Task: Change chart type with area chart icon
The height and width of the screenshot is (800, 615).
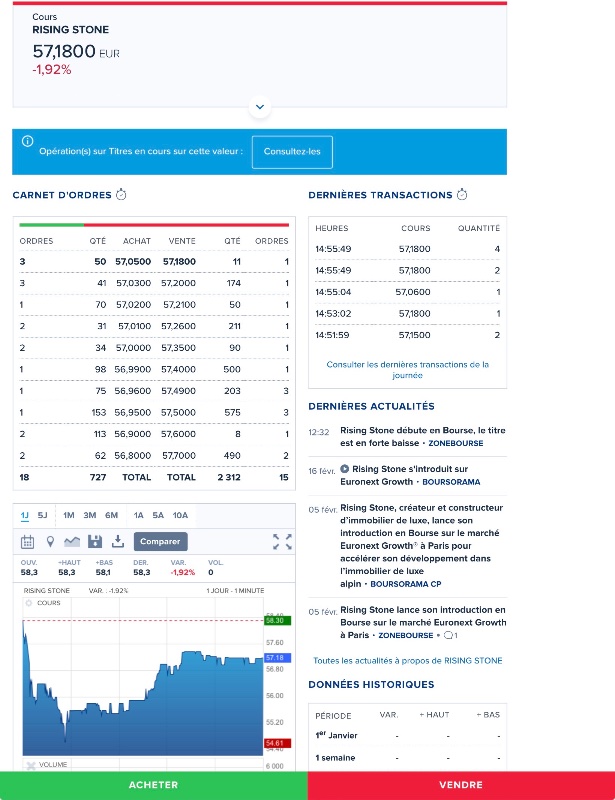Action: 73,541
